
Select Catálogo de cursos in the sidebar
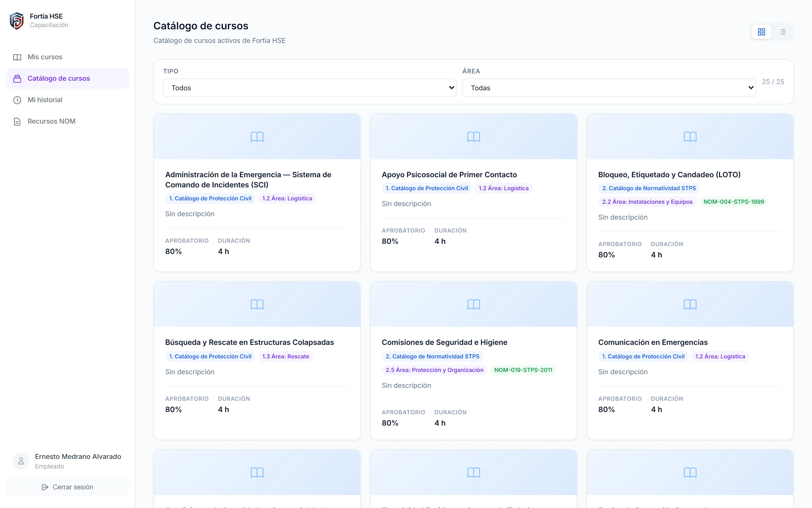(67, 79)
